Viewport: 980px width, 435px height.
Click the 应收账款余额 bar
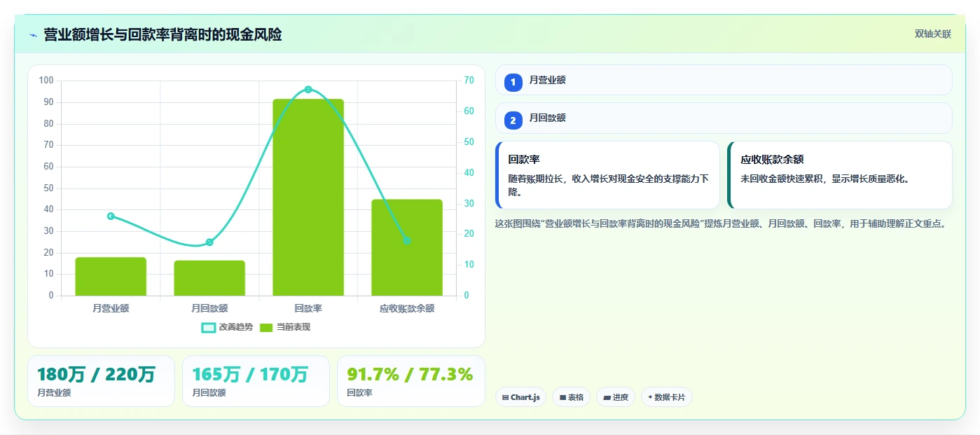(x=407, y=247)
